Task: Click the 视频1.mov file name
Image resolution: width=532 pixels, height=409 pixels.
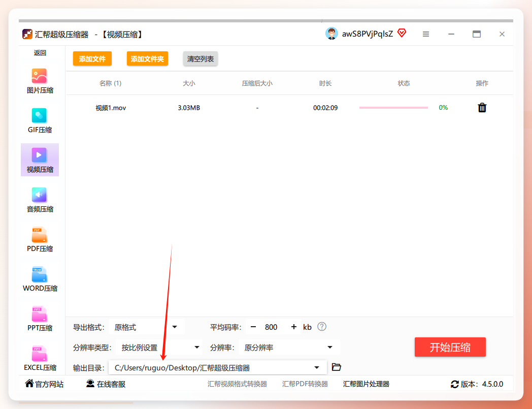Action: 111,108
